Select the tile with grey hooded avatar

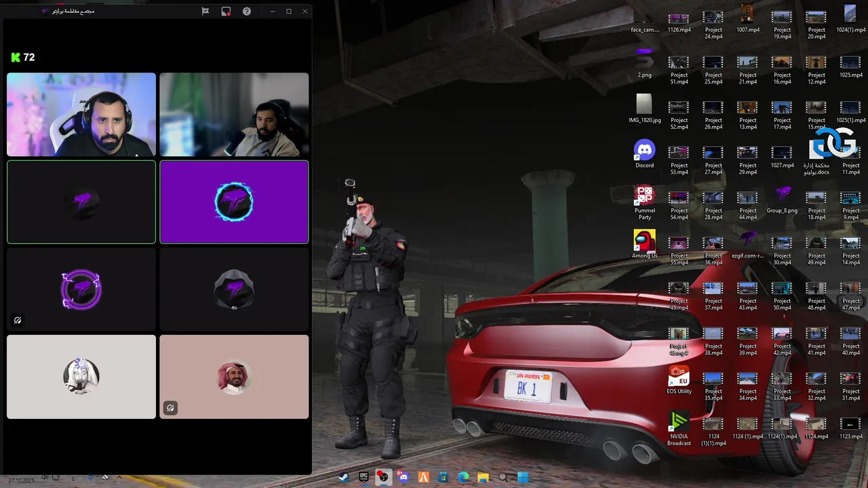[x=234, y=289]
